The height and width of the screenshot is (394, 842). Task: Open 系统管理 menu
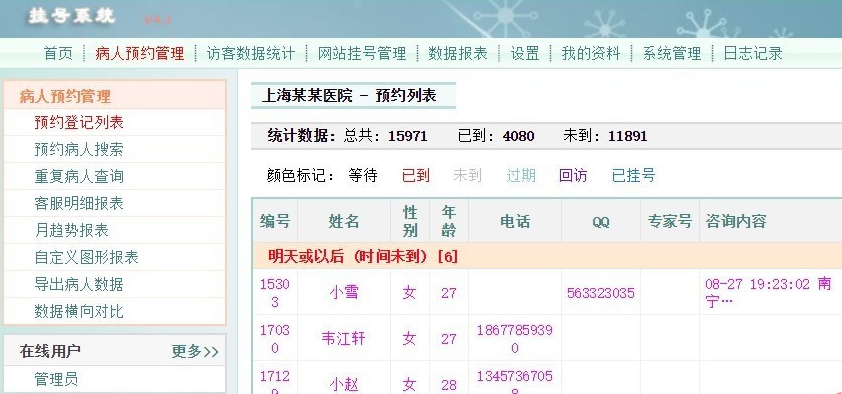pyautogui.click(x=672, y=53)
